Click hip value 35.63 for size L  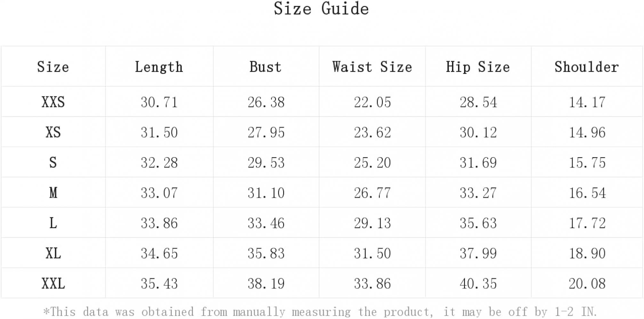[x=478, y=223]
